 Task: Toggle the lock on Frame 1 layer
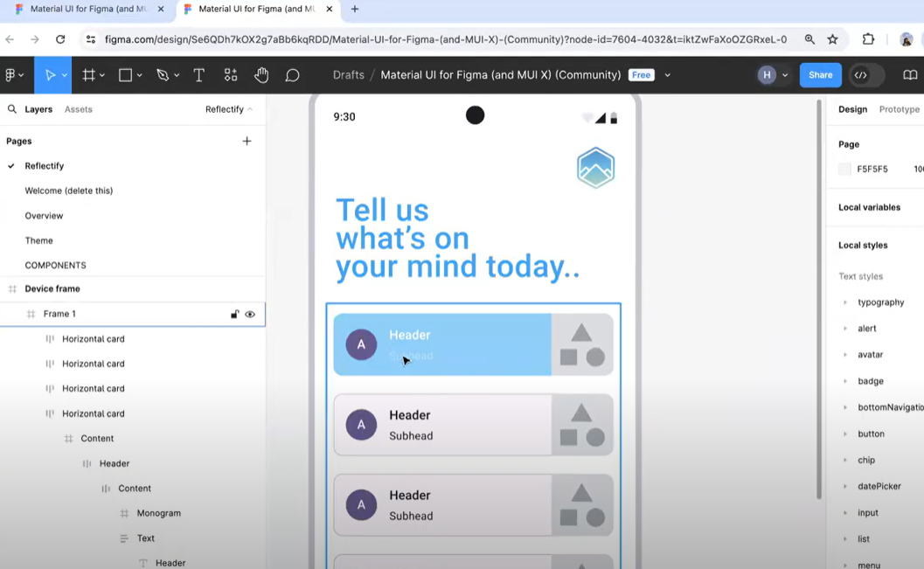(x=234, y=314)
